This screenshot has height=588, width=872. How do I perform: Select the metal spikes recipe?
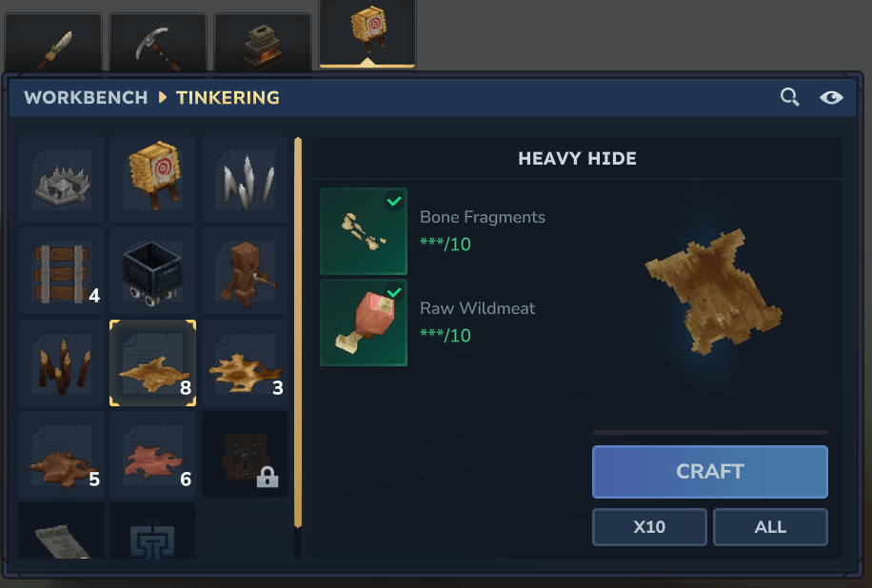246,180
